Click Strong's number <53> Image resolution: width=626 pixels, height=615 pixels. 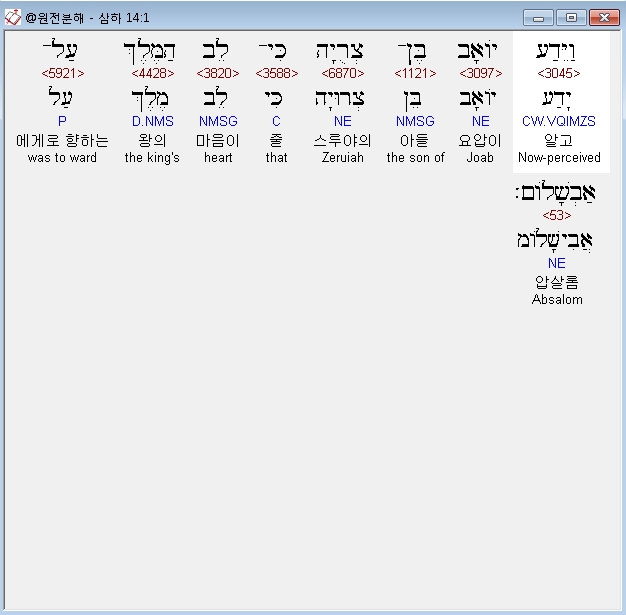[557, 216]
